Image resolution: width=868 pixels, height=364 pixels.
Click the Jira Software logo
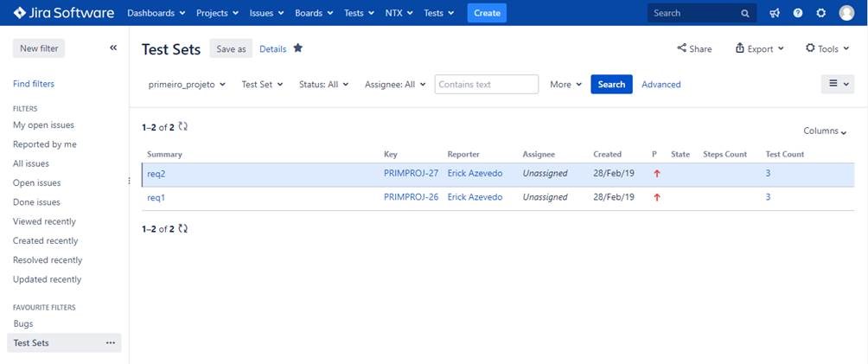coord(64,13)
